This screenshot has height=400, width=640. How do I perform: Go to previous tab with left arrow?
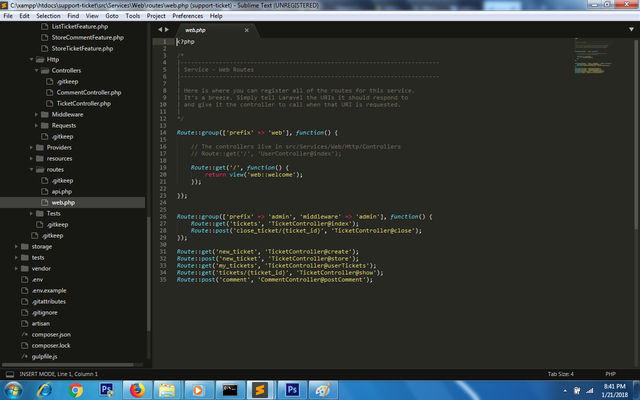coord(160,29)
